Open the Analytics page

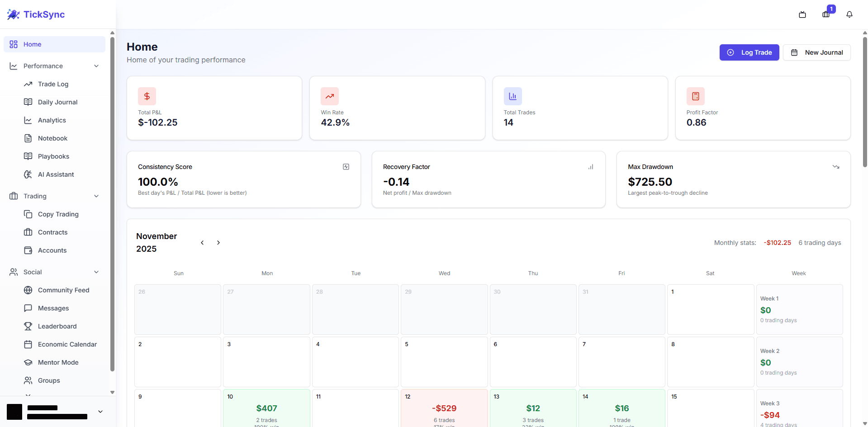coord(52,120)
